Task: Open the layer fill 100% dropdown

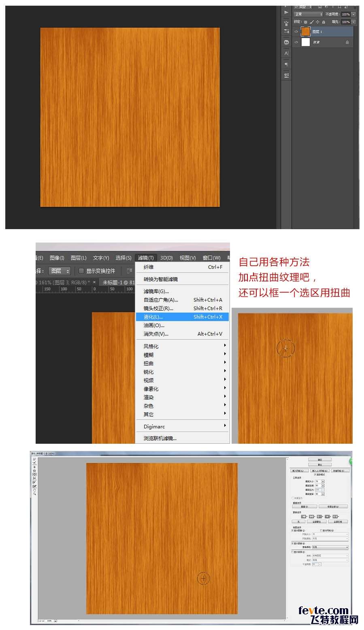Action: click(354, 22)
